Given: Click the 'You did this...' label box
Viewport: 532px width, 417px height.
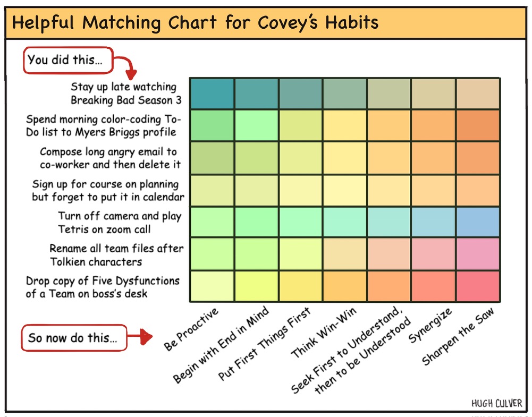Looking at the screenshot, I should point(68,61).
